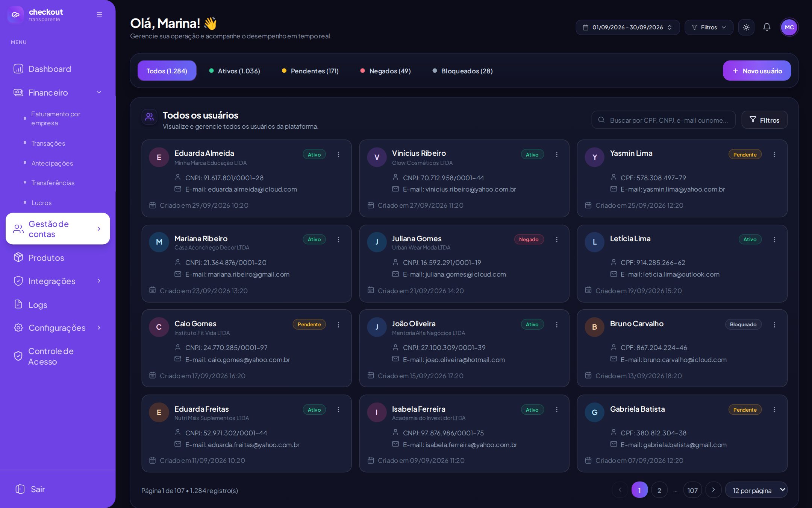Switch to Ativos (1.036) tab

(x=235, y=71)
